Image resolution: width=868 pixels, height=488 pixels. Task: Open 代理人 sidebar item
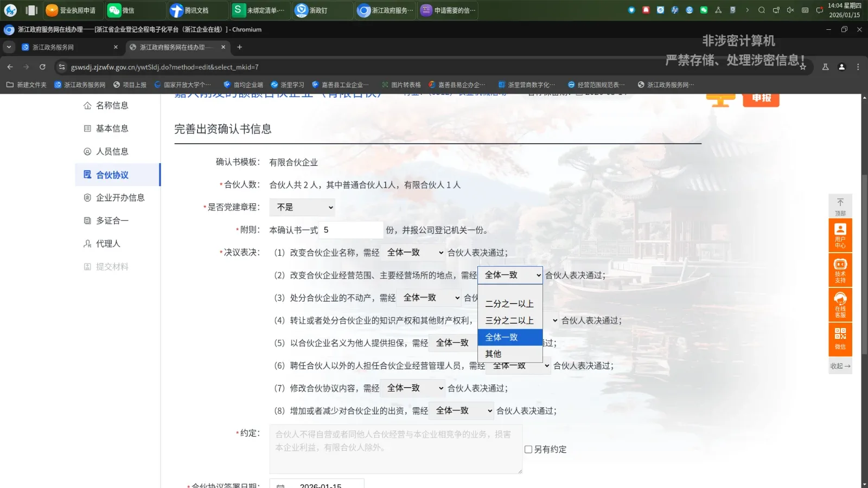[x=101, y=244]
